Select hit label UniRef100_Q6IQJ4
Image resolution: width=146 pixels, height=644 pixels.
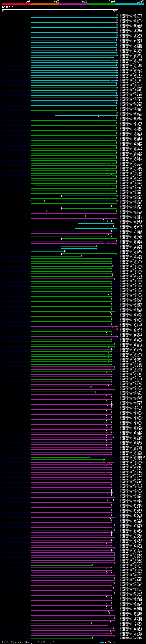[x=131, y=602]
